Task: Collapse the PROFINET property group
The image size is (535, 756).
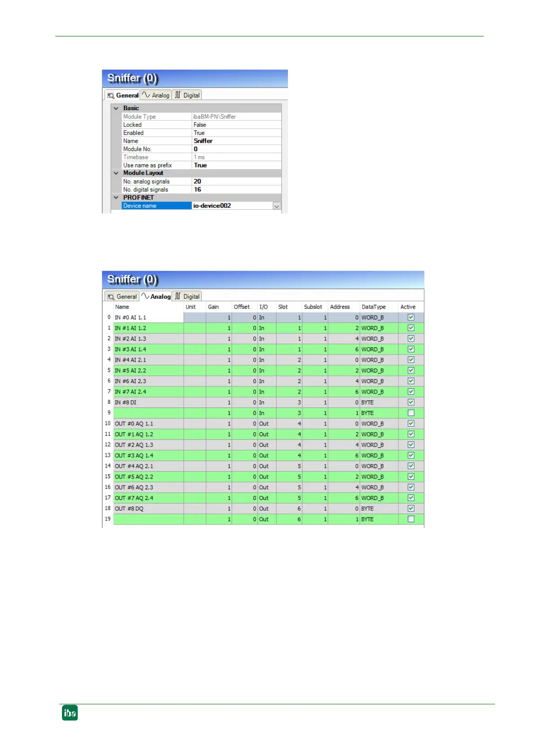Action: pyautogui.click(x=116, y=198)
